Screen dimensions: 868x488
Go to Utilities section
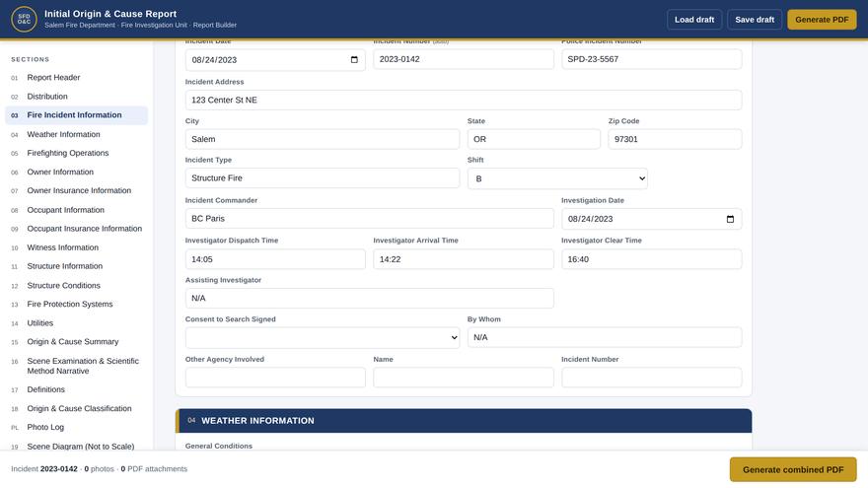point(76,323)
